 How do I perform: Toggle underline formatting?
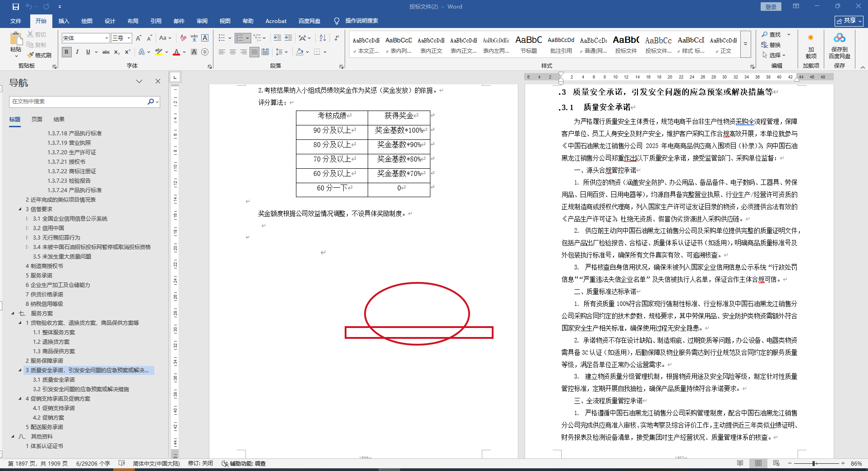pyautogui.click(x=88, y=52)
